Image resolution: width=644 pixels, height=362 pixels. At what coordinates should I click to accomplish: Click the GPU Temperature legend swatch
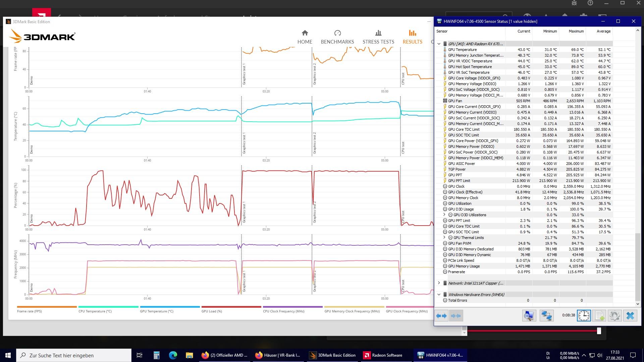click(x=170, y=307)
